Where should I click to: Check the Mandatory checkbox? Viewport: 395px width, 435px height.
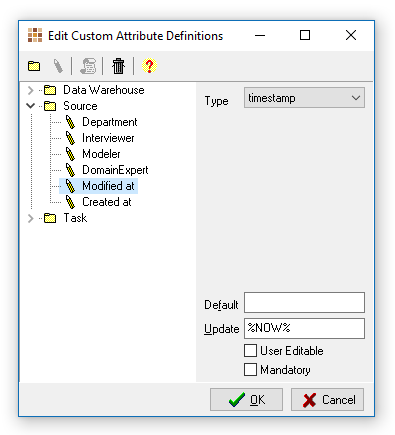pyautogui.click(x=250, y=369)
